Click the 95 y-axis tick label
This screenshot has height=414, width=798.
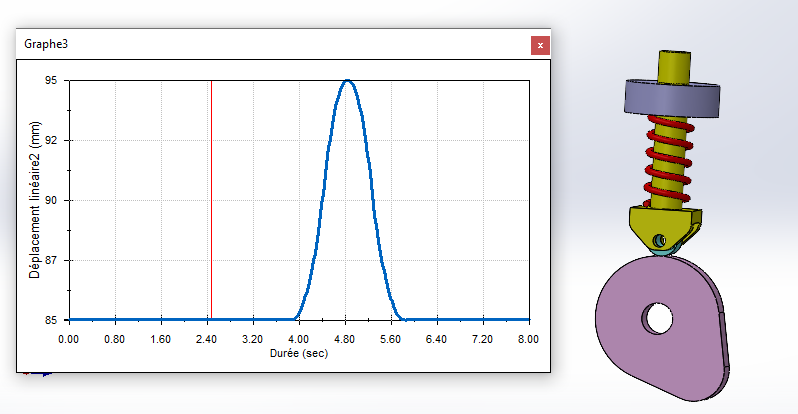pyautogui.click(x=51, y=80)
